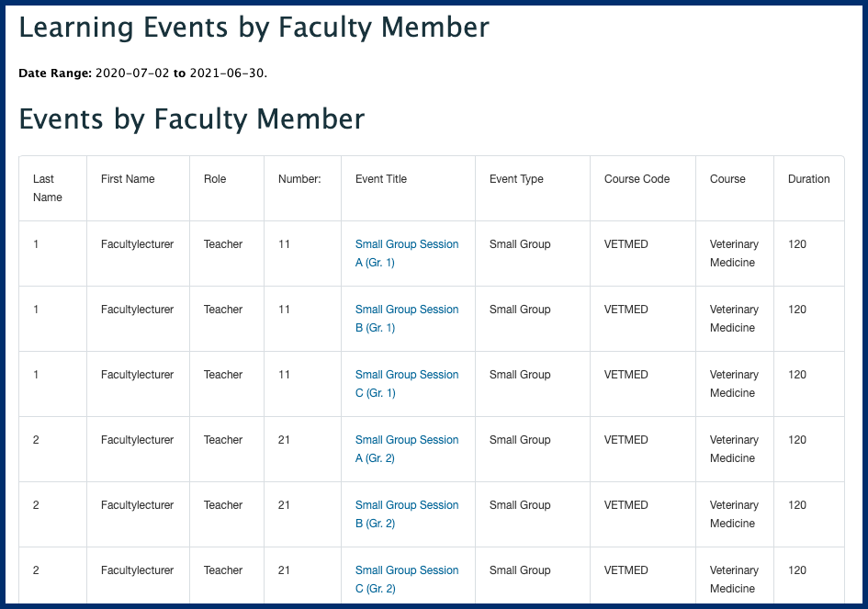The height and width of the screenshot is (609, 868).
Task: Select the Events by Faculty Member heading
Action: coord(189,119)
